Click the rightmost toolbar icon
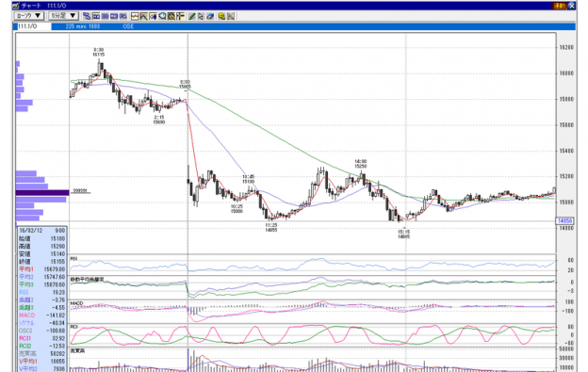The height and width of the screenshot is (372, 588). (231, 16)
